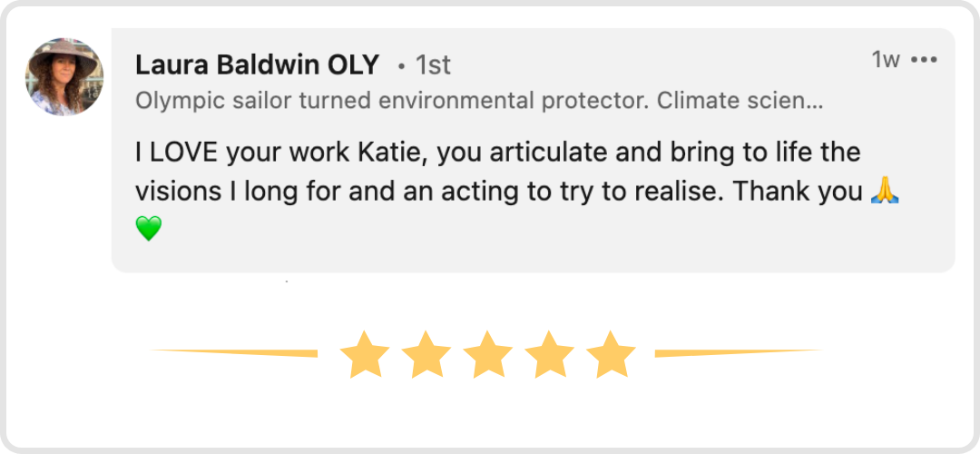Select the second star in the rating
The image size is (980, 454).
click(426, 355)
